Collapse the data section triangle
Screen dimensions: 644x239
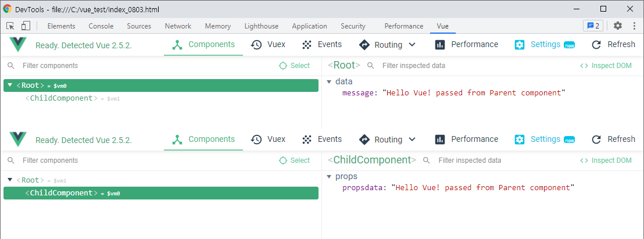click(x=329, y=82)
